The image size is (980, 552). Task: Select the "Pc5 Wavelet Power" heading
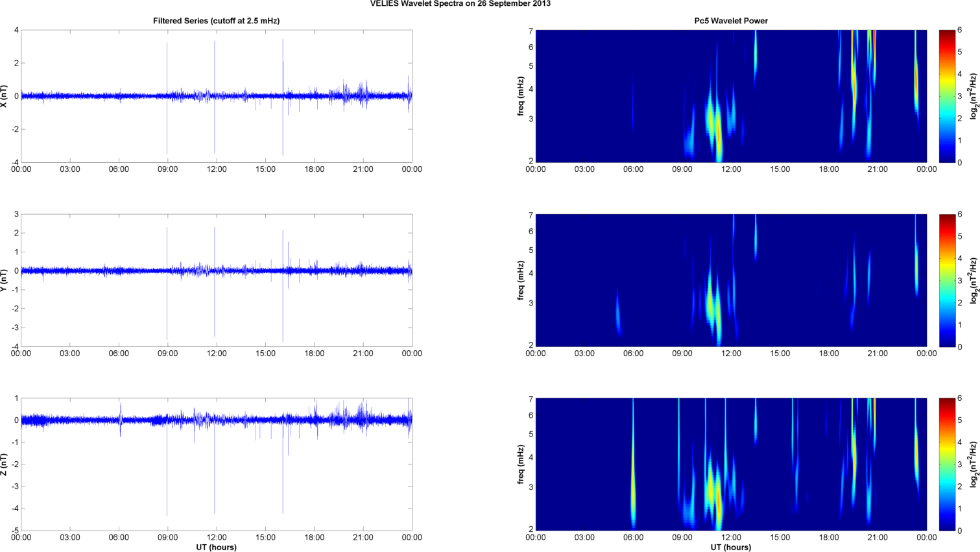click(731, 21)
